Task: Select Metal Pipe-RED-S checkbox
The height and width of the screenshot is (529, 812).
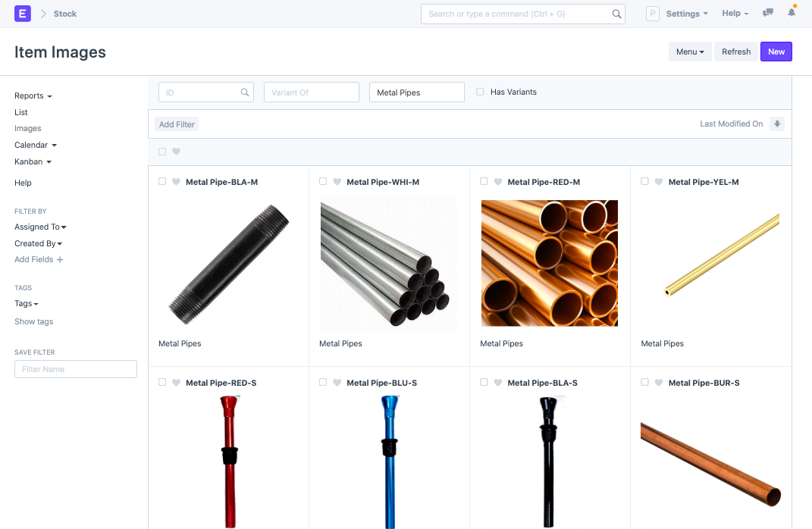Action: click(x=162, y=382)
